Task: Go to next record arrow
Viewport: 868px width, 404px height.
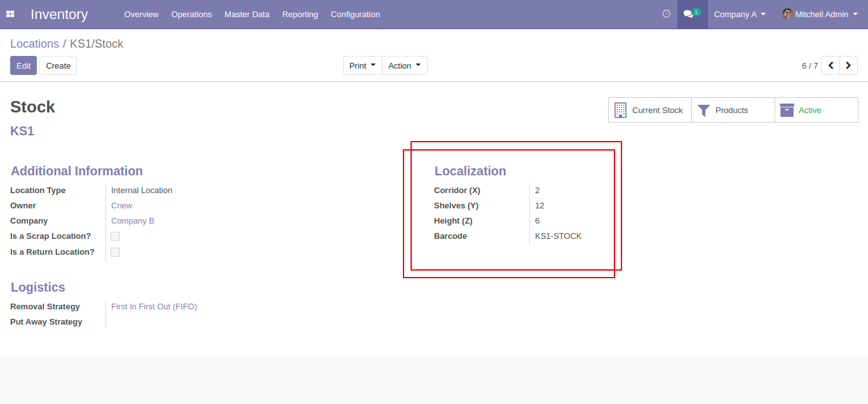Action: 848,65
